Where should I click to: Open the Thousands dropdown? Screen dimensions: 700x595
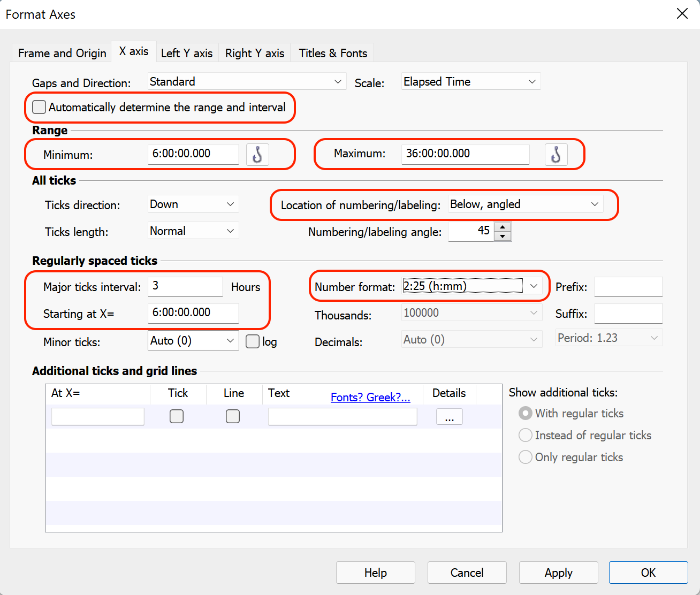[x=471, y=312]
